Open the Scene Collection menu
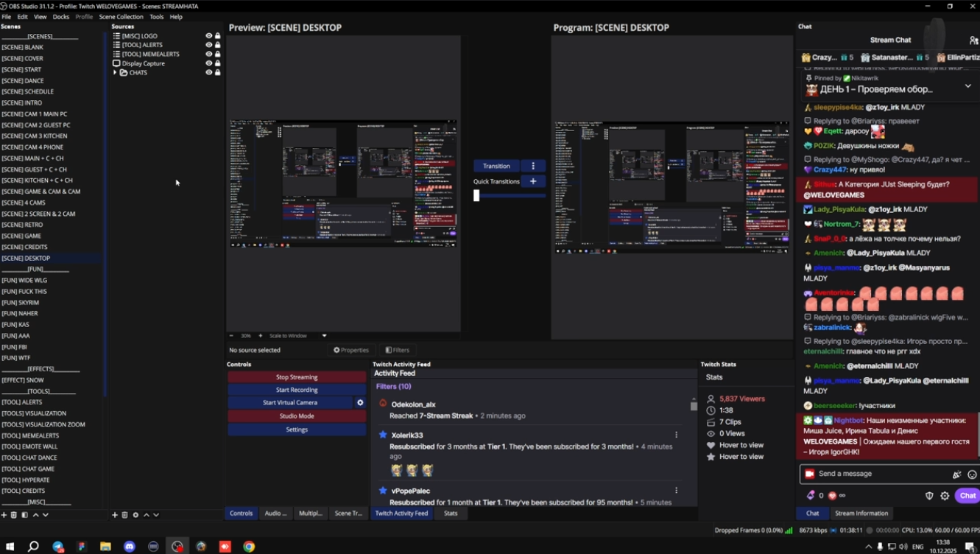 pos(121,17)
